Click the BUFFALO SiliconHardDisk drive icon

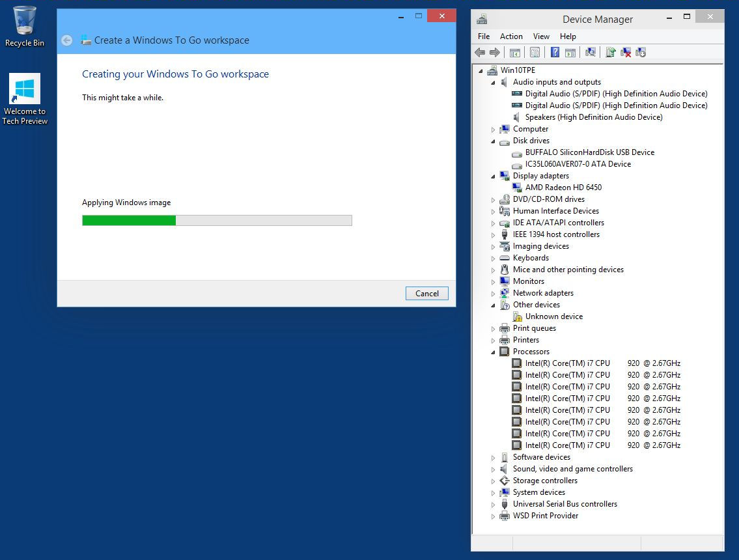517,153
